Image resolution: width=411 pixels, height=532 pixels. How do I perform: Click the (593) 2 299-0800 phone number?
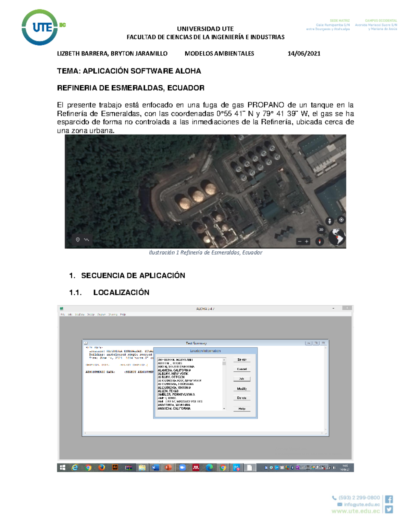coord(359,498)
